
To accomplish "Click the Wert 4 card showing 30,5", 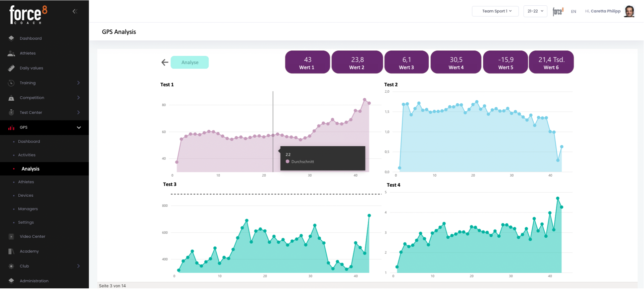I will [456, 62].
